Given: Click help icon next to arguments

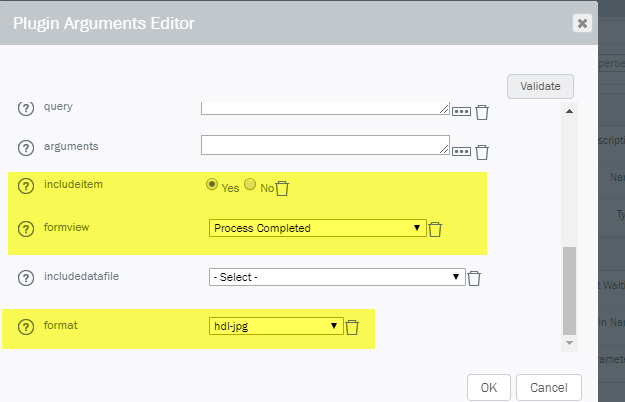Looking at the screenshot, I should [x=27, y=147].
